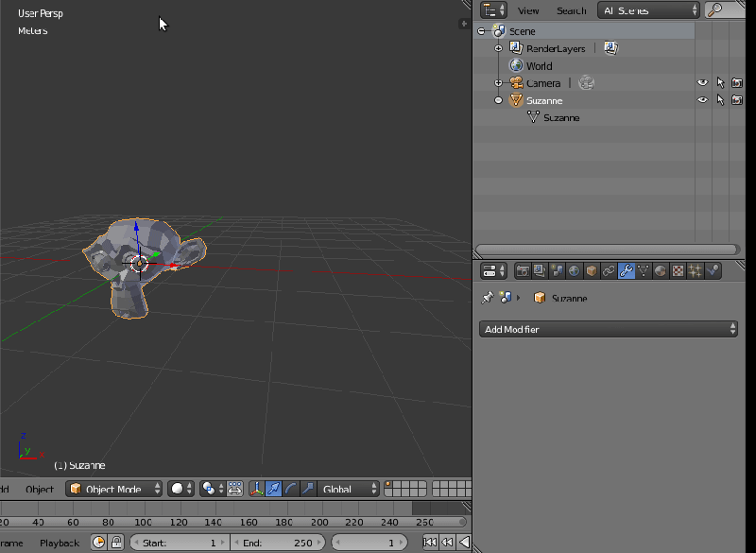
Task: Click the Camera object icon in the outliner
Action: coord(516,83)
